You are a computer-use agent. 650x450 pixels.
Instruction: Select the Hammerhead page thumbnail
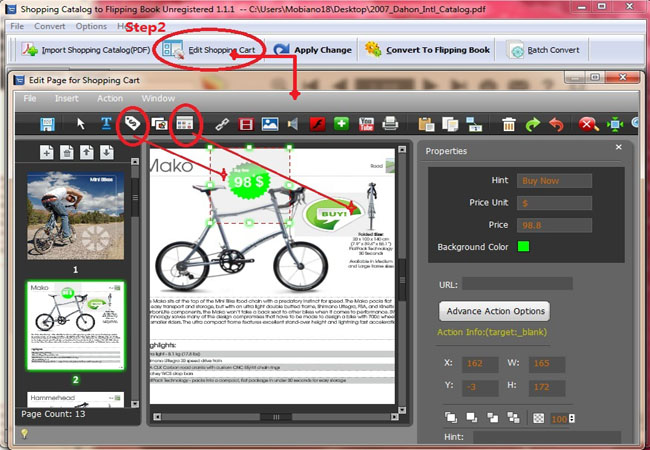coord(75,399)
